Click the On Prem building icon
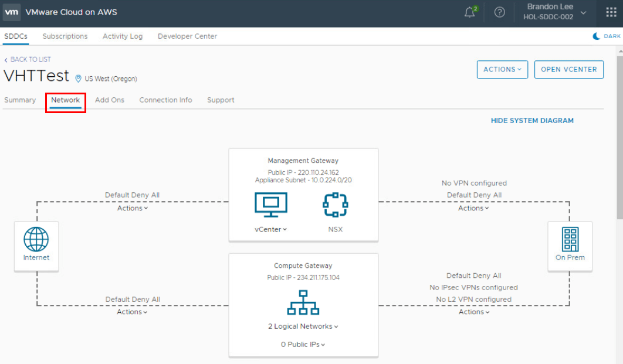 570,240
